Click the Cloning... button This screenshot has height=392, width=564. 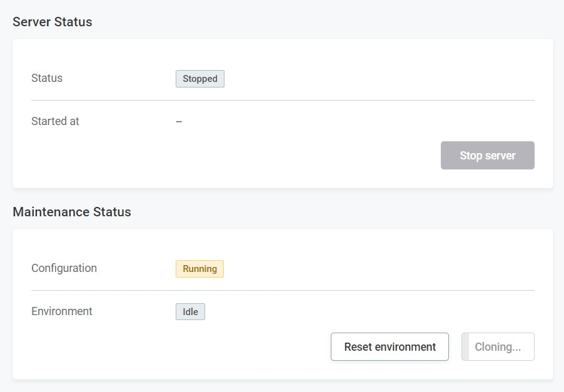[x=501, y=347]
